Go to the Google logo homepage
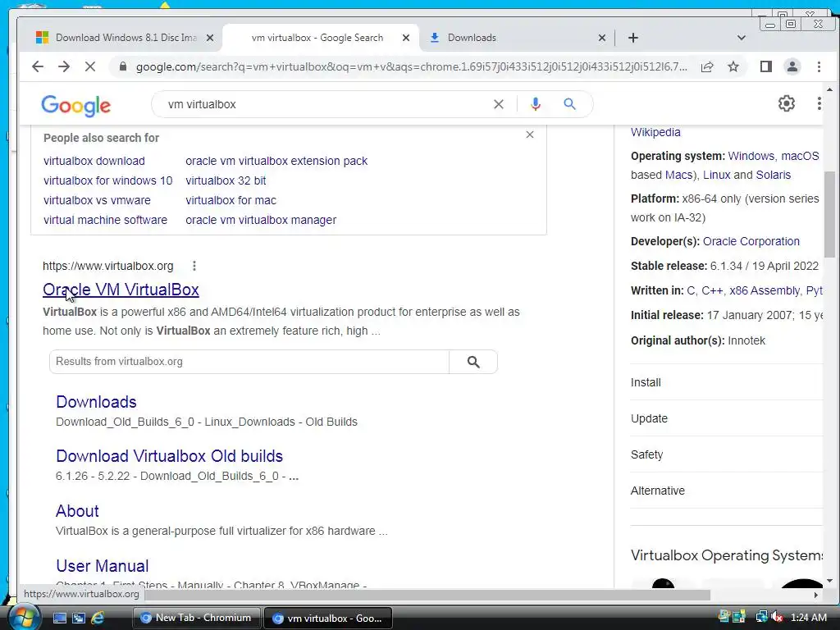Screen dimensions: 840x630 (x=75, y=105)
